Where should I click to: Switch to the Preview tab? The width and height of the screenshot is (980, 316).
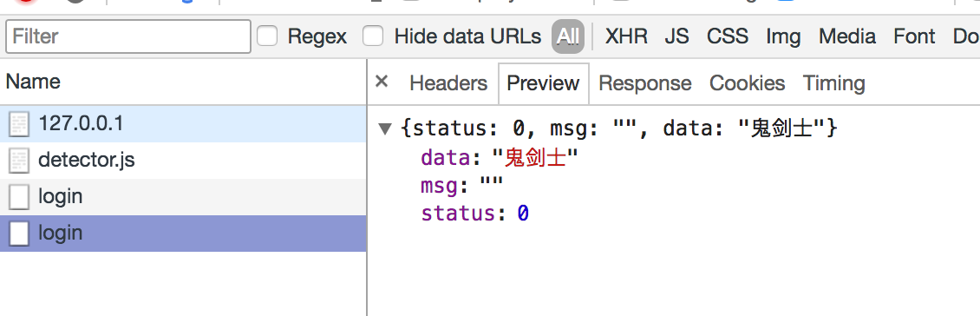pyautogui.click(x=543, y=83)
